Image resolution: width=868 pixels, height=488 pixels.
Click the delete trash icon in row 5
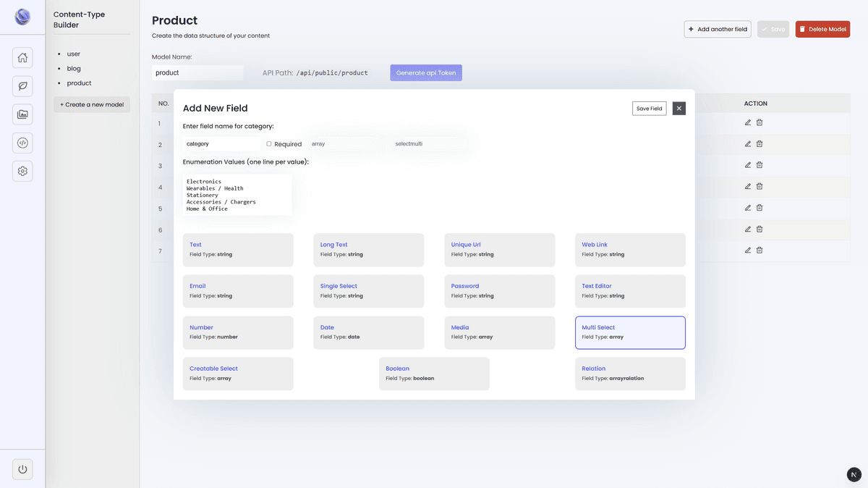coord(759,208)
